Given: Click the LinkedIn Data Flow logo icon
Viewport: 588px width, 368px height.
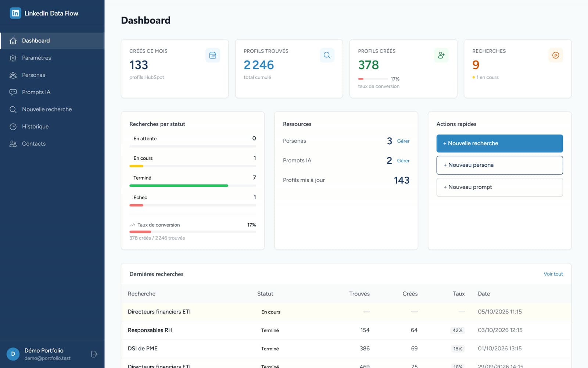Looking at the screenshot, I should coord(15,13).
